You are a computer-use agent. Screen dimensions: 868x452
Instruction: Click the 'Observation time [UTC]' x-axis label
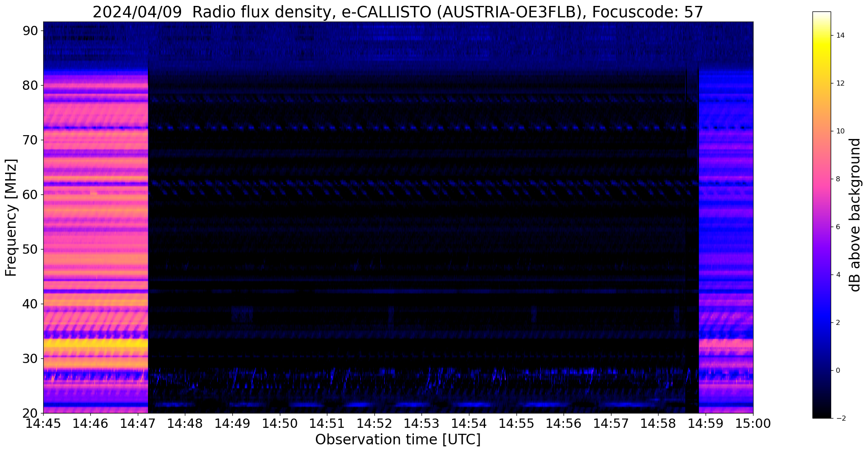pos(398,439)
